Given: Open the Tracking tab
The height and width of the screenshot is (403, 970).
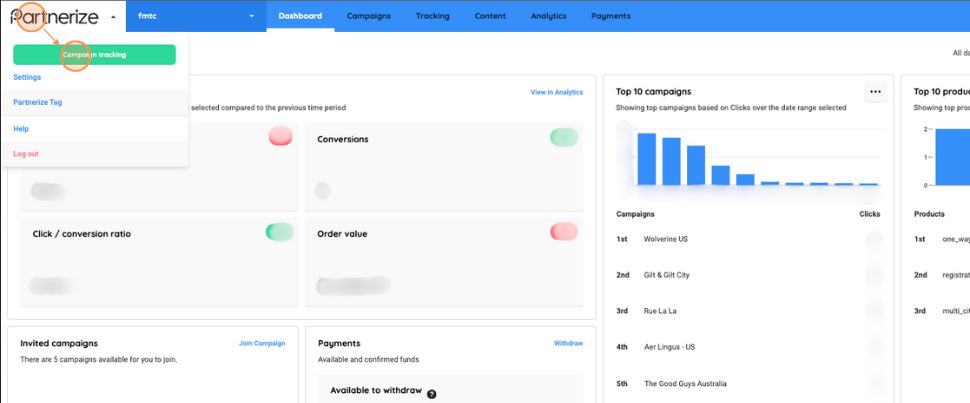Looking at the screenshot, I should [432, 16].
